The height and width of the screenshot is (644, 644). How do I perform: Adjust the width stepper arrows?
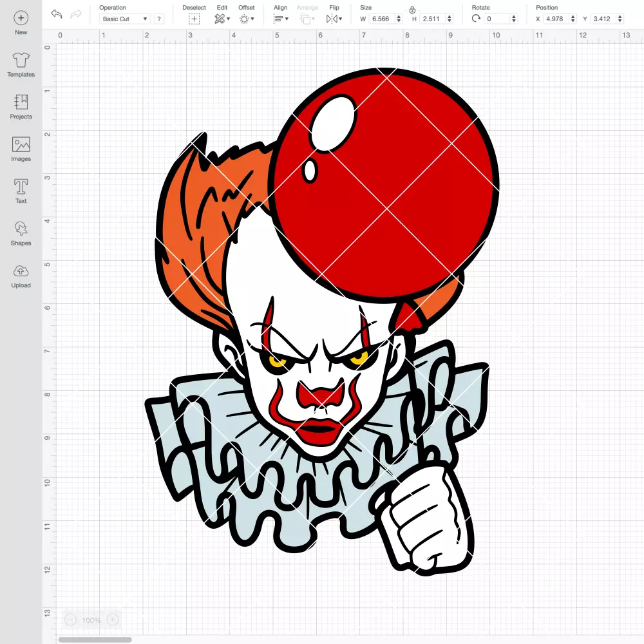pyautogui.click(x=399, y=19)
